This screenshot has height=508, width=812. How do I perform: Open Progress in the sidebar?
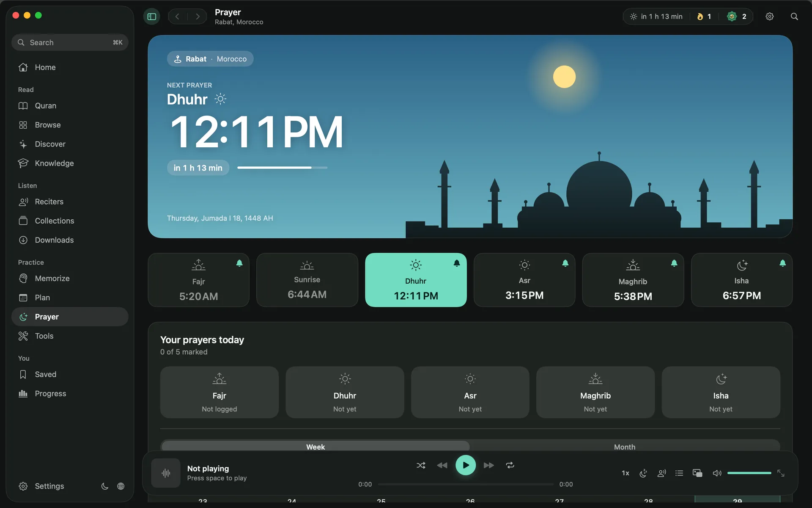coord(70,394)
